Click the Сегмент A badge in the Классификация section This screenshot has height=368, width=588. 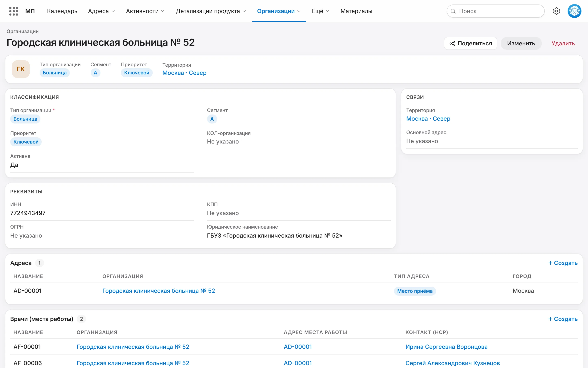(212, 119)
